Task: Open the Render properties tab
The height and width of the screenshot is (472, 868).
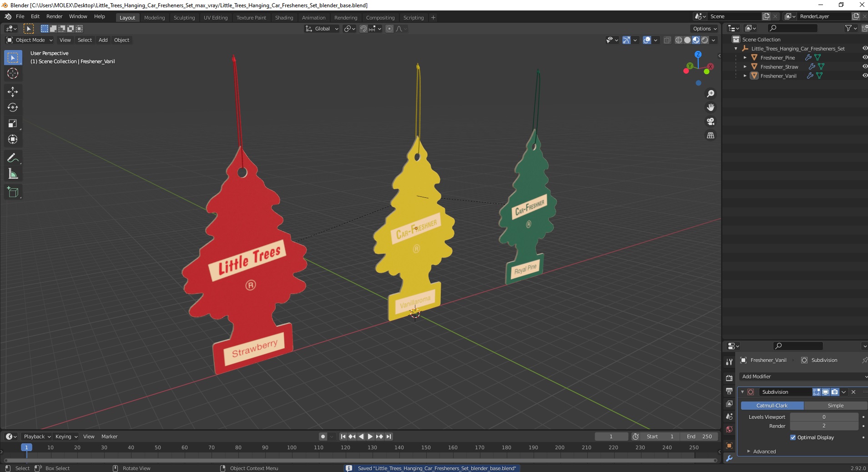Action: click(x=729, y=378)
